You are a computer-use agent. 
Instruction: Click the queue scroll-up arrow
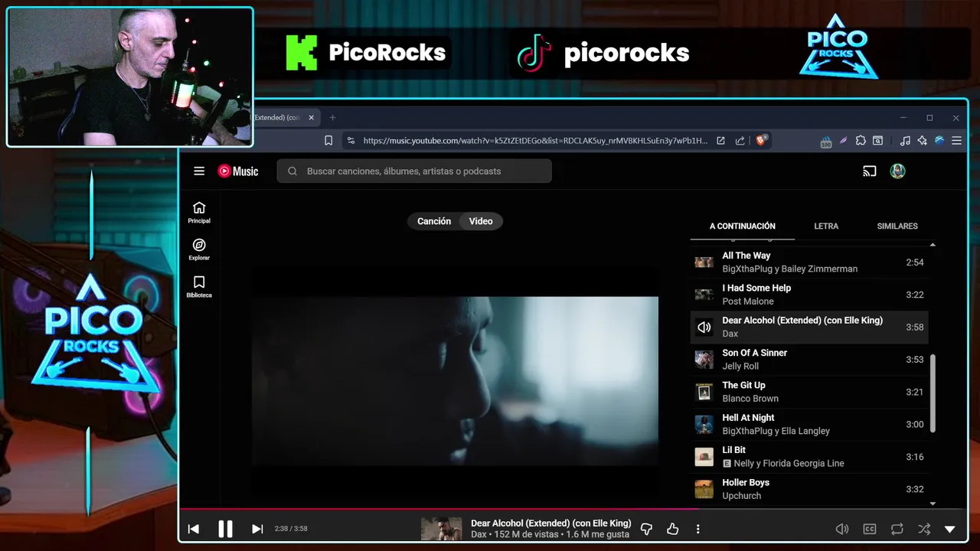pos(933,245)
